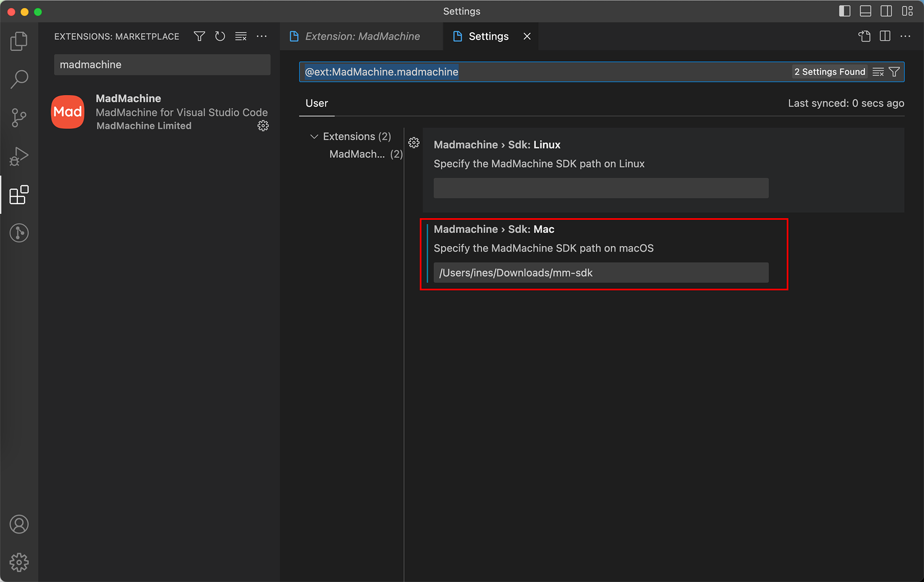Screen dimensions: 924x582
Task: Customize layout from title bar
Action: [907, 11]
